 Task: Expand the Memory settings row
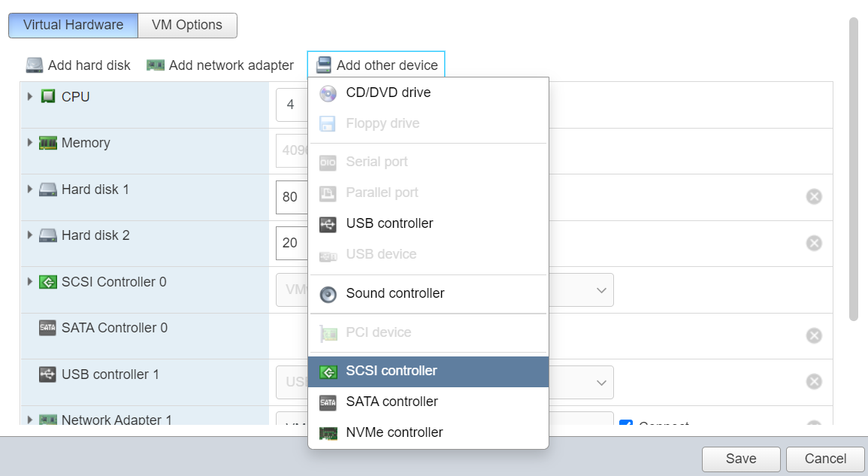point(30,143)
